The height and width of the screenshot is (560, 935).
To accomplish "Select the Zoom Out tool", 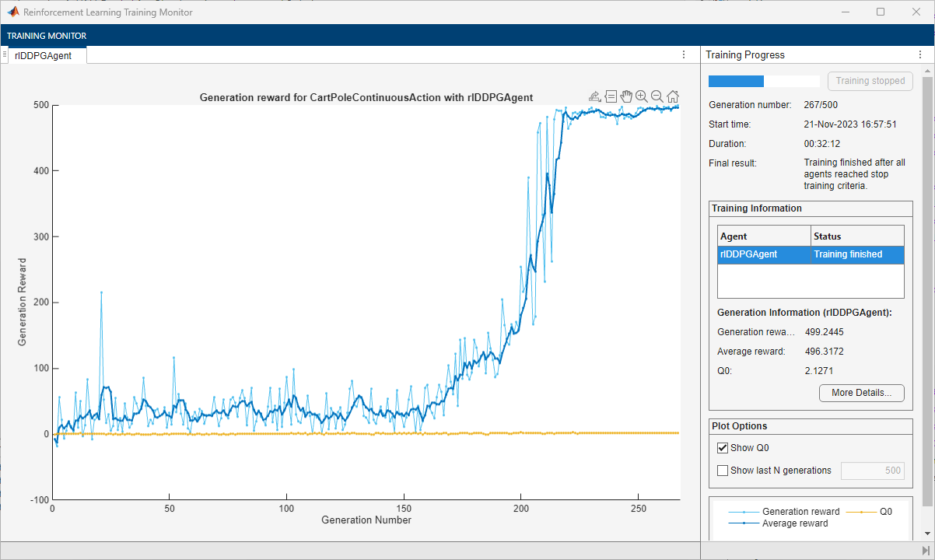I will coord(657,96).
